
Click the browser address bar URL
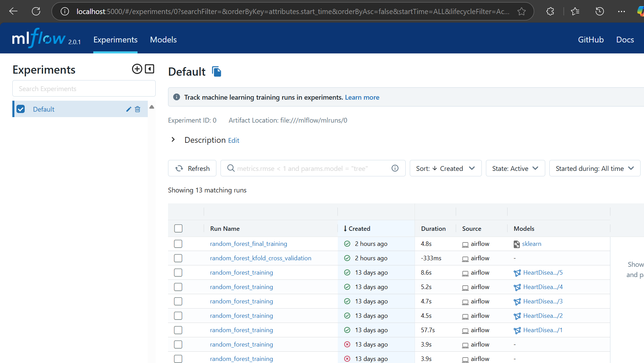click(x=293, y=11)
